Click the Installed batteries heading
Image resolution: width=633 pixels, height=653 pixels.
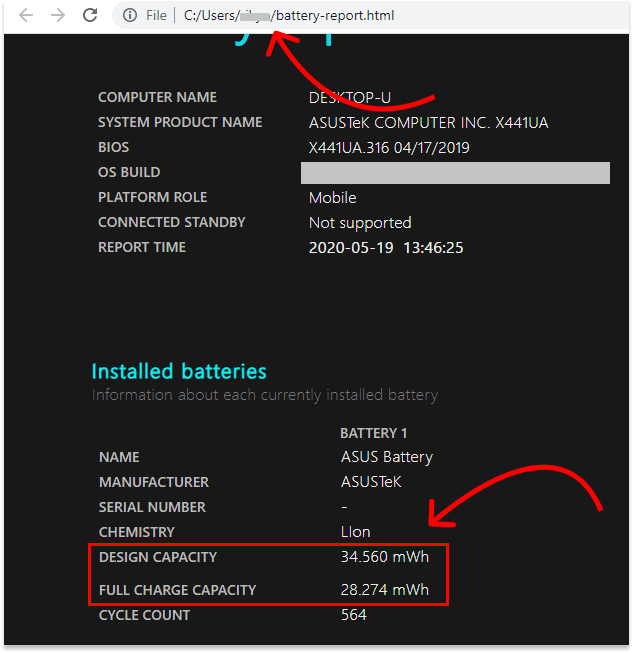tap(179, 371)
